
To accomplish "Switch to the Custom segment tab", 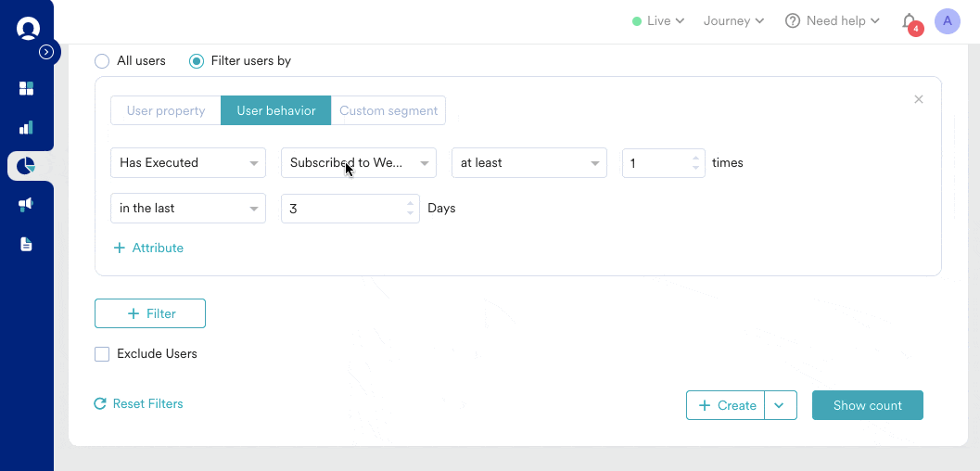I will (x=388, y=111).
